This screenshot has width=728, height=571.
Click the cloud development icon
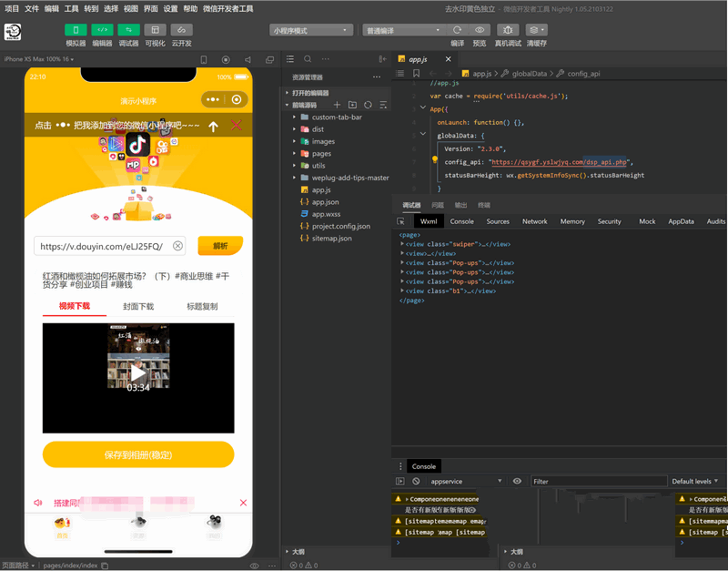[182, 30]
